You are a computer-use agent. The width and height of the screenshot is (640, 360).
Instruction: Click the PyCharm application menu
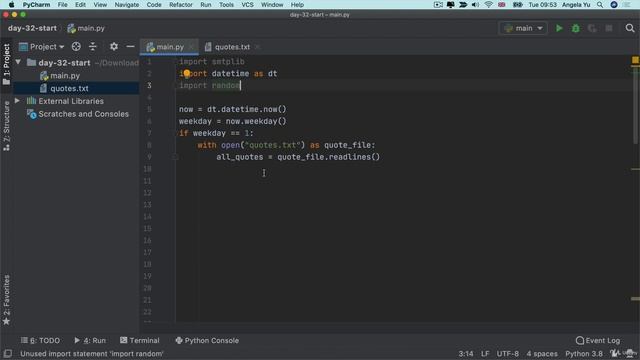(x=36, y=4)
